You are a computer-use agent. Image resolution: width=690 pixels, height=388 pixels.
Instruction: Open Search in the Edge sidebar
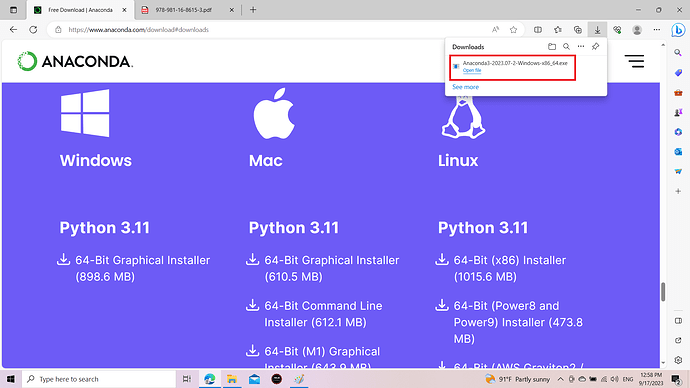678,53
